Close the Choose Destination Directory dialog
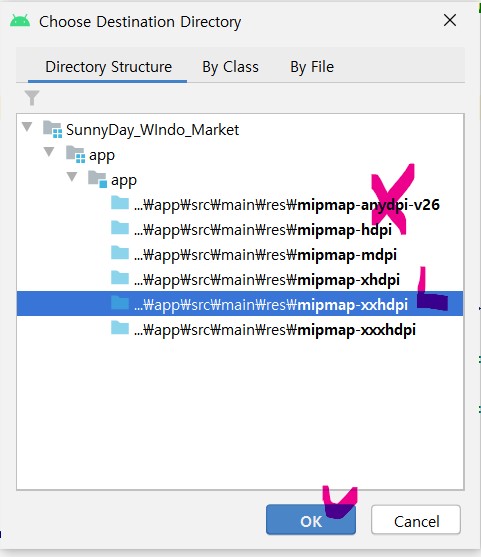This screenshot has width=481, height=557. [450, 21]
